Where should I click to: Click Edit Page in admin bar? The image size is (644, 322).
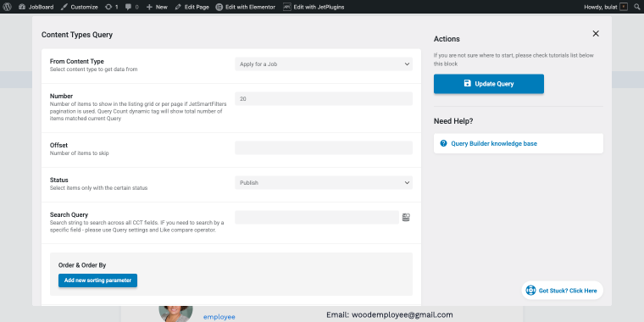(192, 7)
